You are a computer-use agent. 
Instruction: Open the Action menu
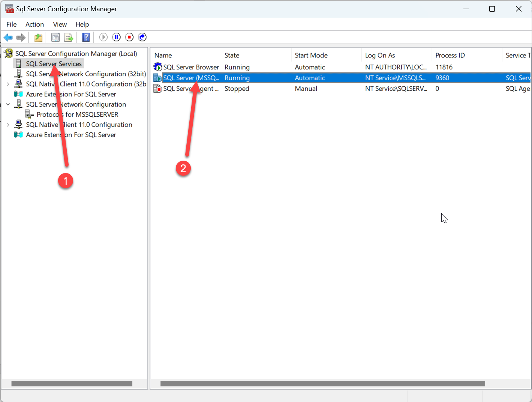tap(34, 24)
